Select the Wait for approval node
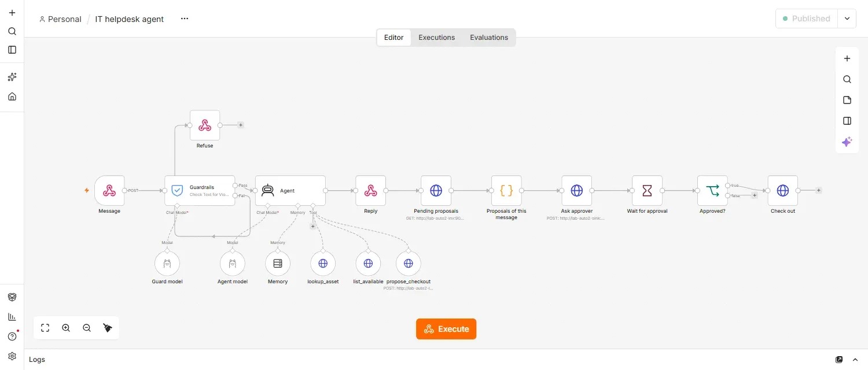This screenshot has width=868, height=370. pyautogui.click(x=647, y=190)
